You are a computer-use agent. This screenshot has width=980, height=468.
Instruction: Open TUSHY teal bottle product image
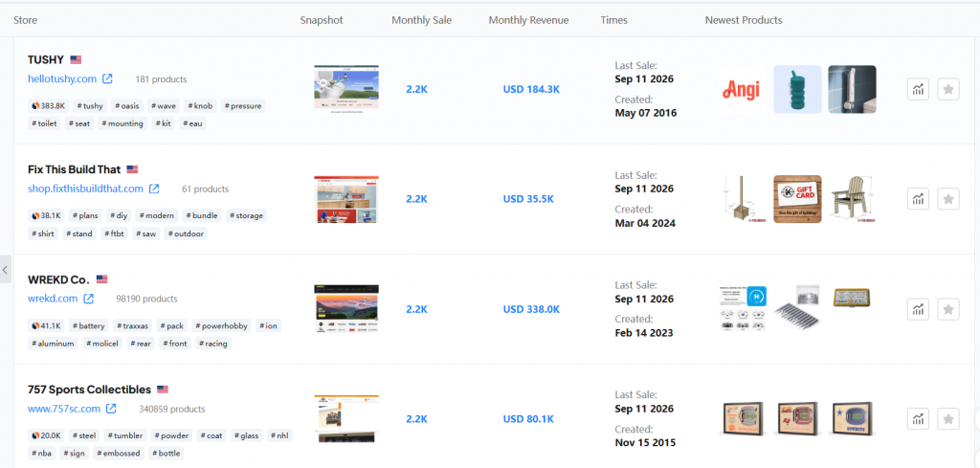point(797,89)
